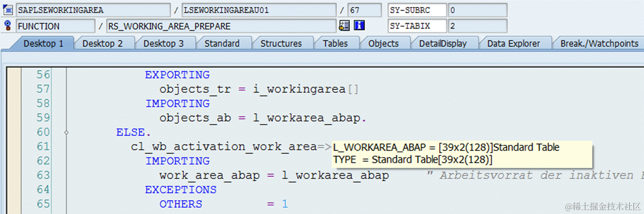Click the RS_WORKING_AREA_PREPARE field
Screen dimensions: 644x214
coord(221,26)
